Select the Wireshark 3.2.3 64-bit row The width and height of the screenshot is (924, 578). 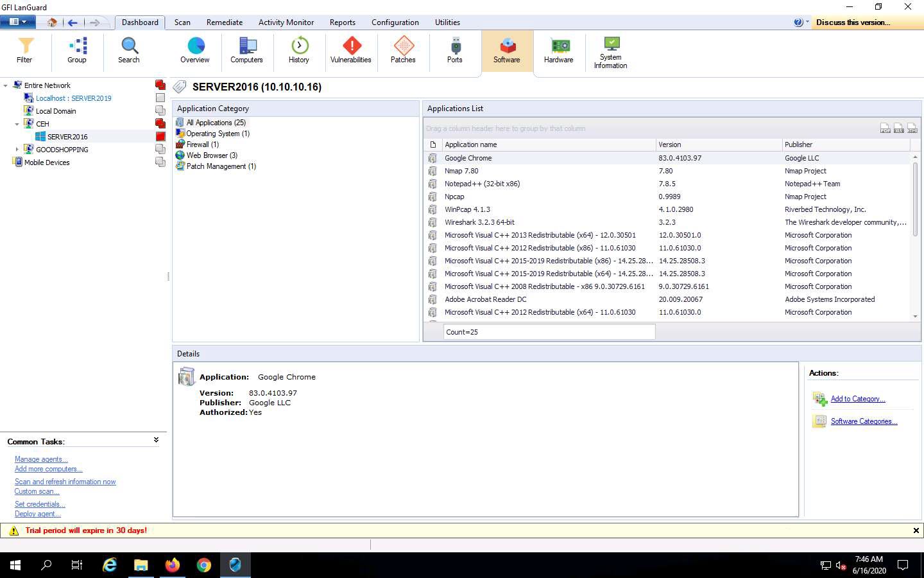click(x=668, y=222)
